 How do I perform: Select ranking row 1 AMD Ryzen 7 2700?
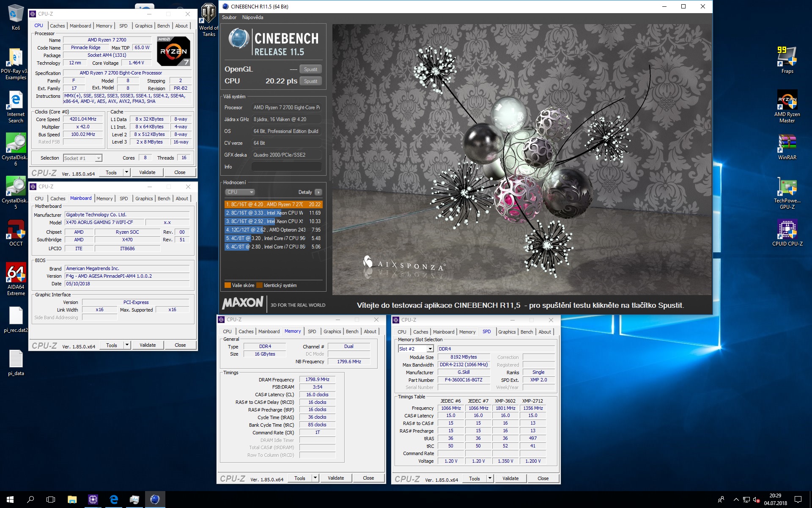pyautogui.click(x=273, y=204)
